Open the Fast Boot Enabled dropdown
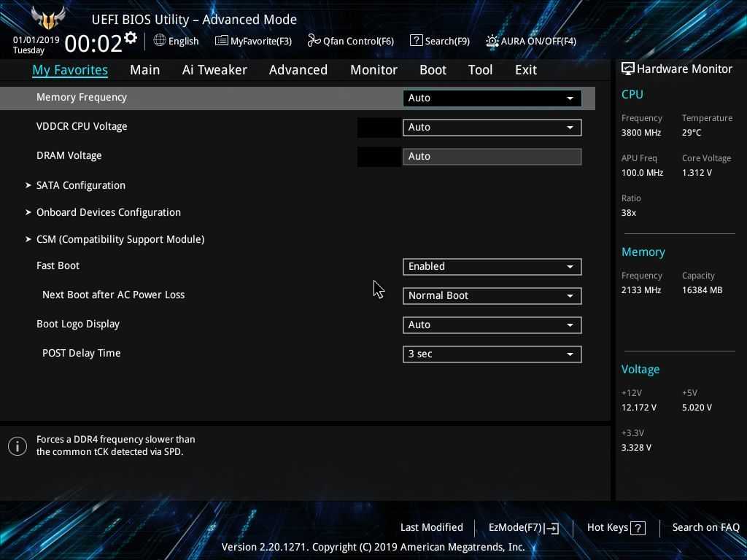The width and height of the screenshot is (747, 560). pos(492,266)
